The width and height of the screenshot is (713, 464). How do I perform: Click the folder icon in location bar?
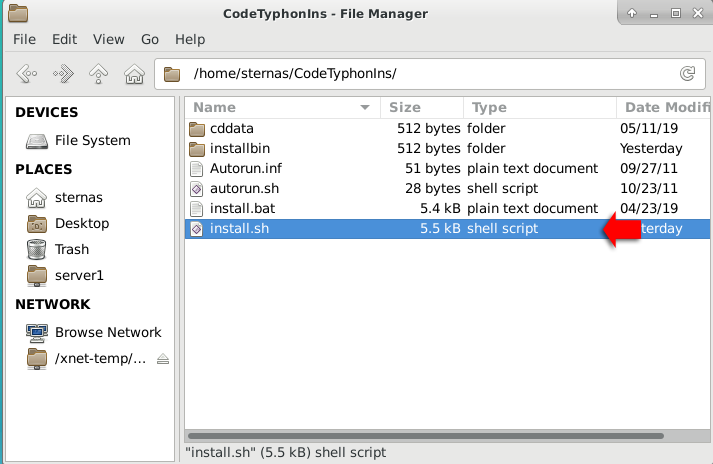pyautogui.click(x=172, y=74)
